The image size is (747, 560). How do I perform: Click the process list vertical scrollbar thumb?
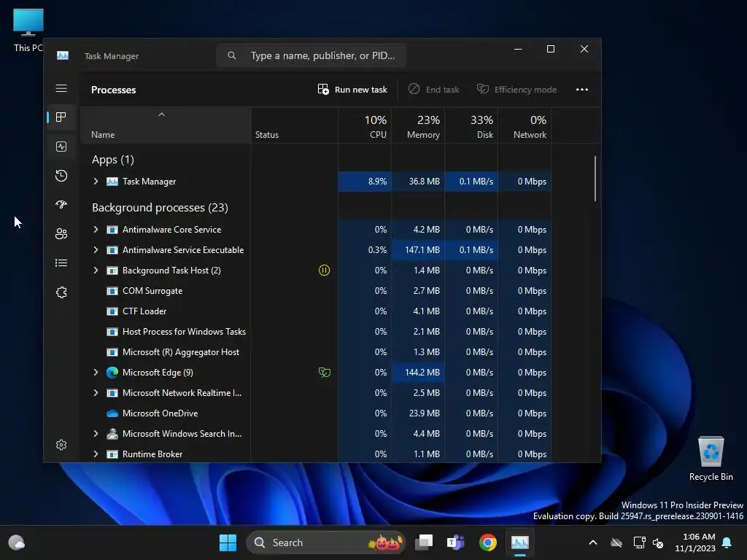595,179
